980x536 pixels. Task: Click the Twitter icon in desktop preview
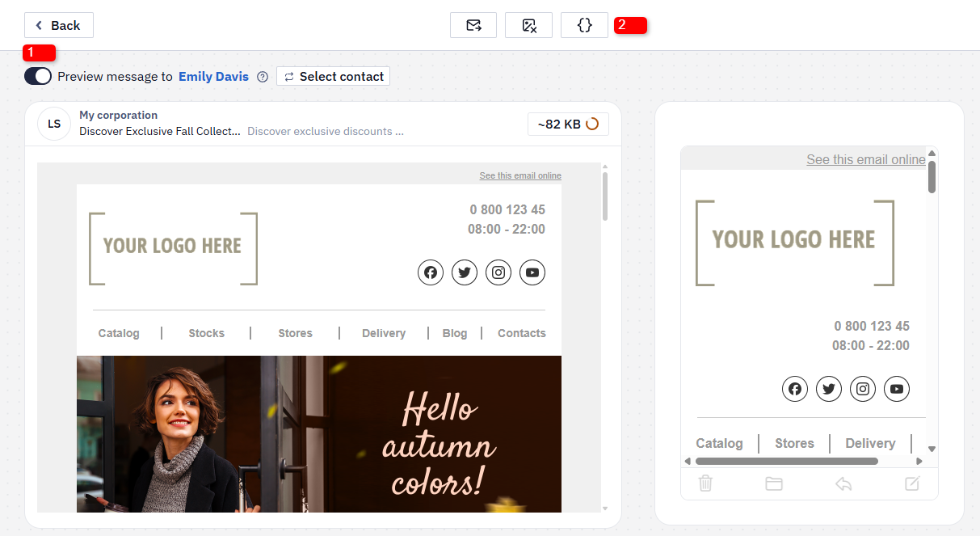pos(465,272)
